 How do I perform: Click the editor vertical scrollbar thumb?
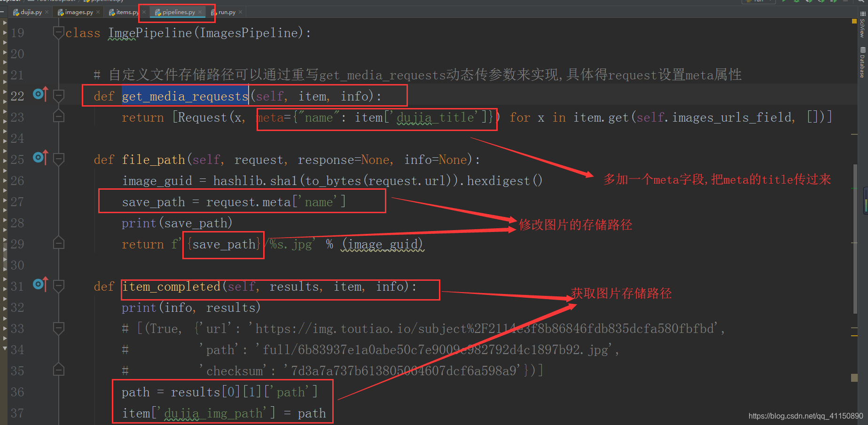855,239
